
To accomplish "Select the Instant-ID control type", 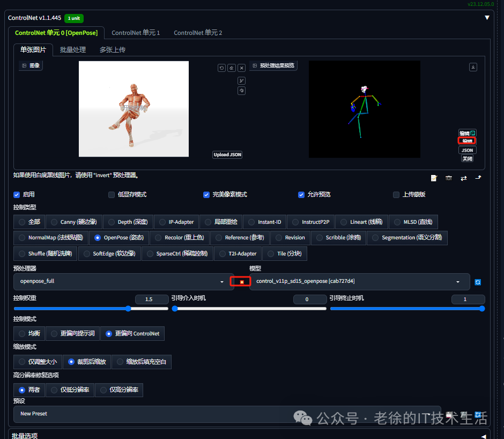I will pyautogui.click(x=265, y=222).
